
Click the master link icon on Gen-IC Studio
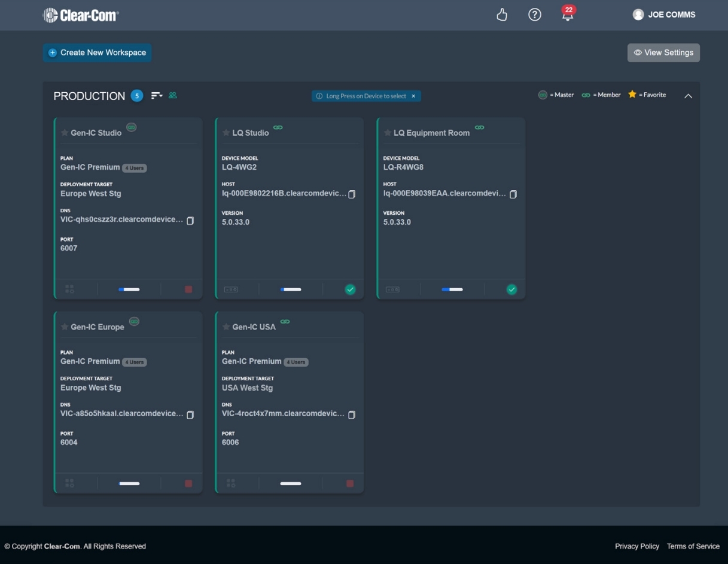tap(132, 127)
